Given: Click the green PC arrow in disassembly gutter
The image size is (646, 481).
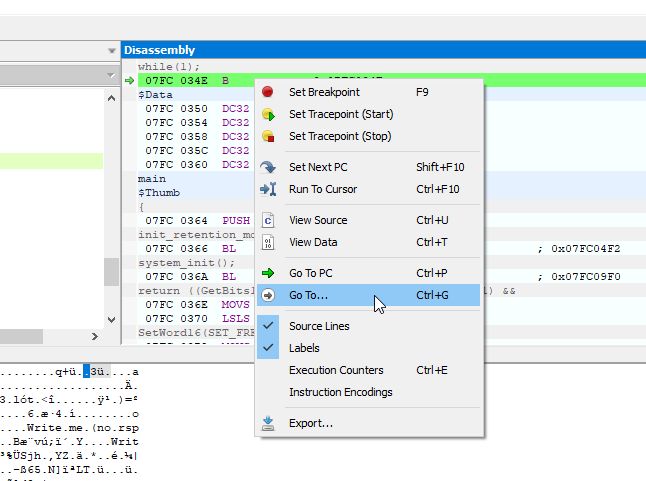Looking at the screenshot, I should point(129,81).
